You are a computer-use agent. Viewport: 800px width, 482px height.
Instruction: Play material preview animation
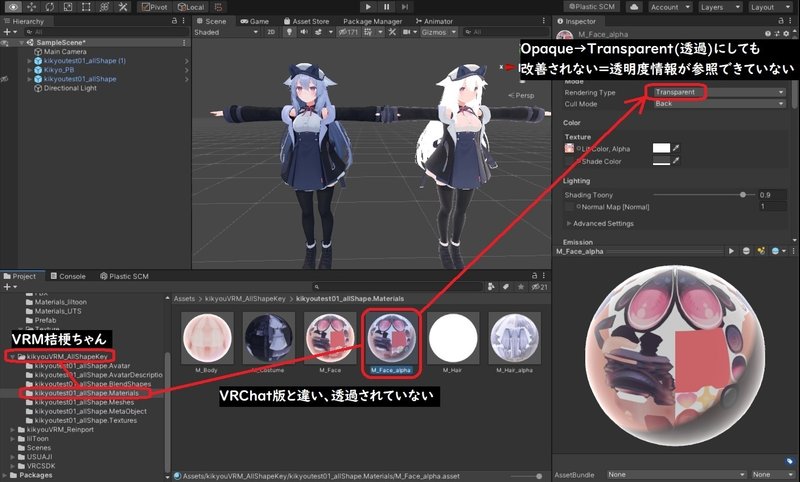[732, 251]
